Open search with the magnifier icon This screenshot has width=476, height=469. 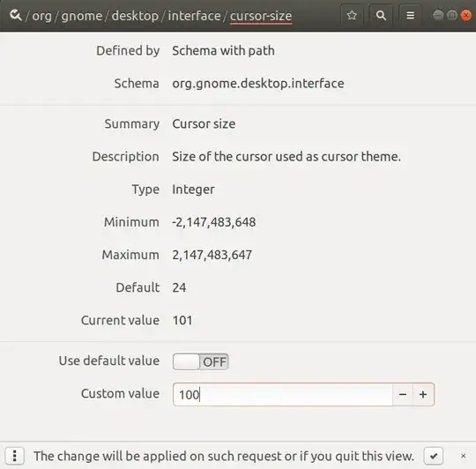381,15
